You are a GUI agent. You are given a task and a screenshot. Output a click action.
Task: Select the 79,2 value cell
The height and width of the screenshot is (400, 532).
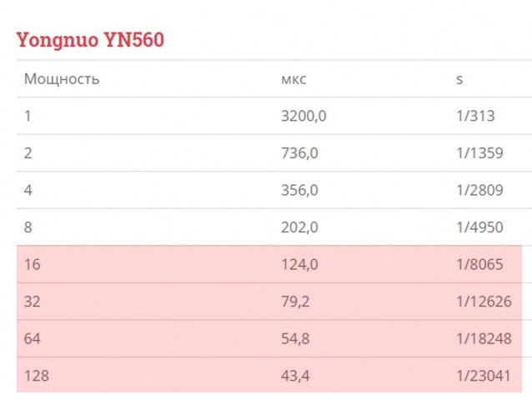(296, 301)
